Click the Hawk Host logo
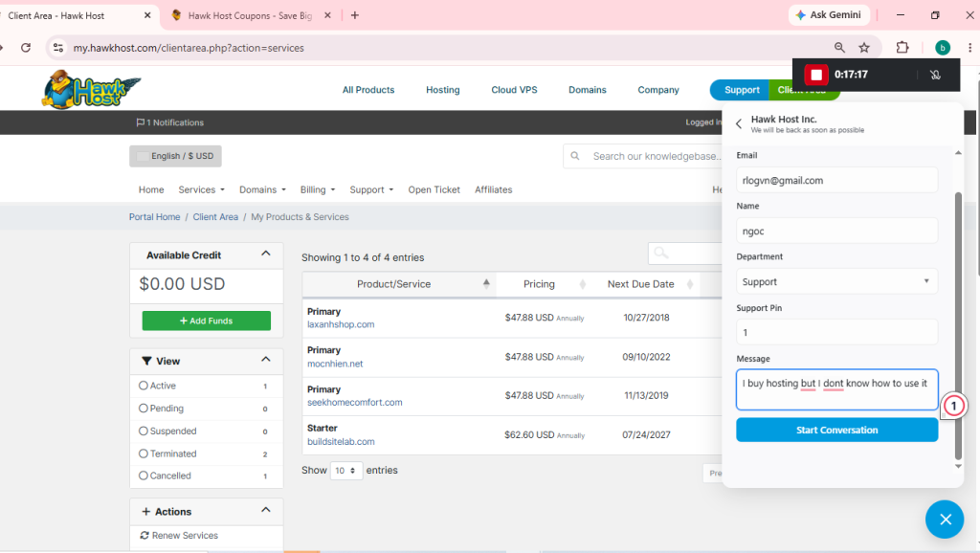980x553 pixels. pyautogui.click(x=91, y=89)
